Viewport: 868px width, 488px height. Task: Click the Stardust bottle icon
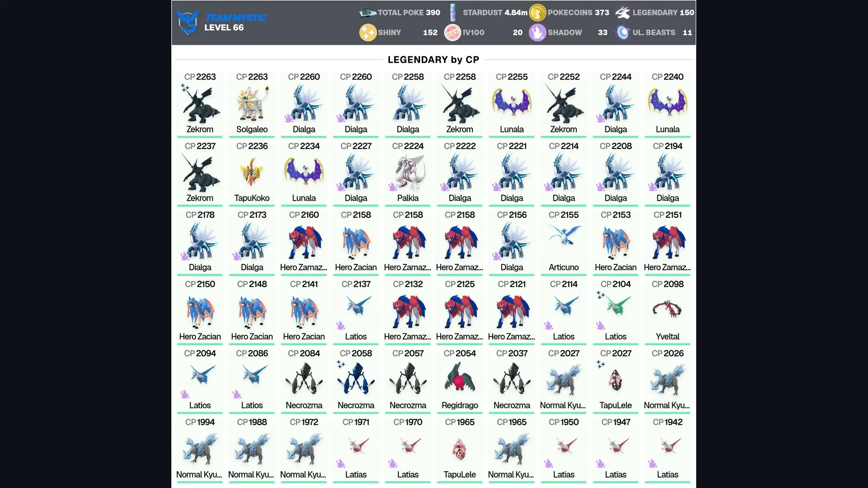[453, 13]
